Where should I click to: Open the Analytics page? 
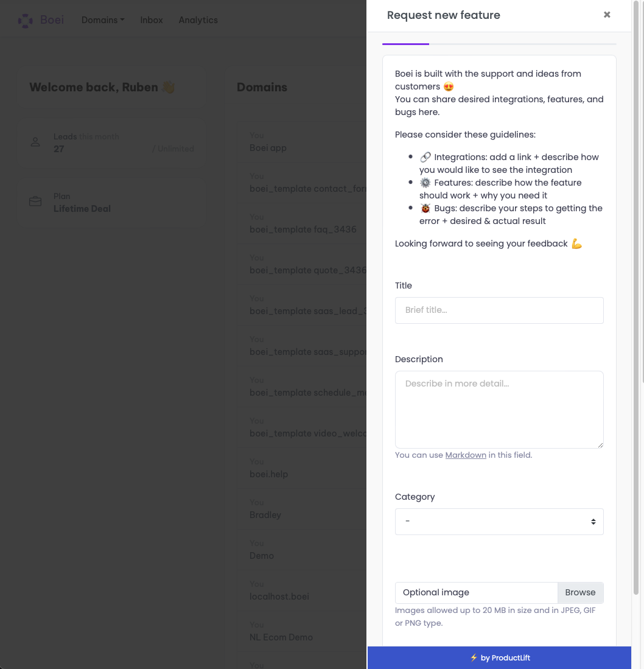tap(198, 20)
